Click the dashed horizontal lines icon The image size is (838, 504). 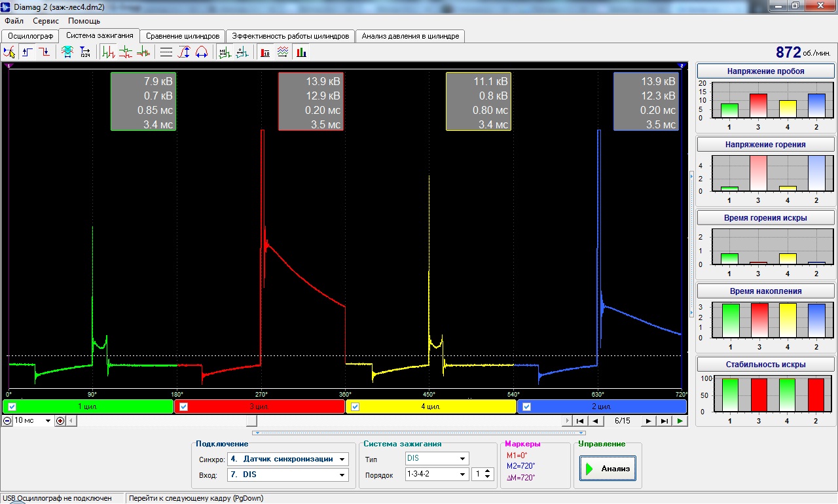coord(166,52)
